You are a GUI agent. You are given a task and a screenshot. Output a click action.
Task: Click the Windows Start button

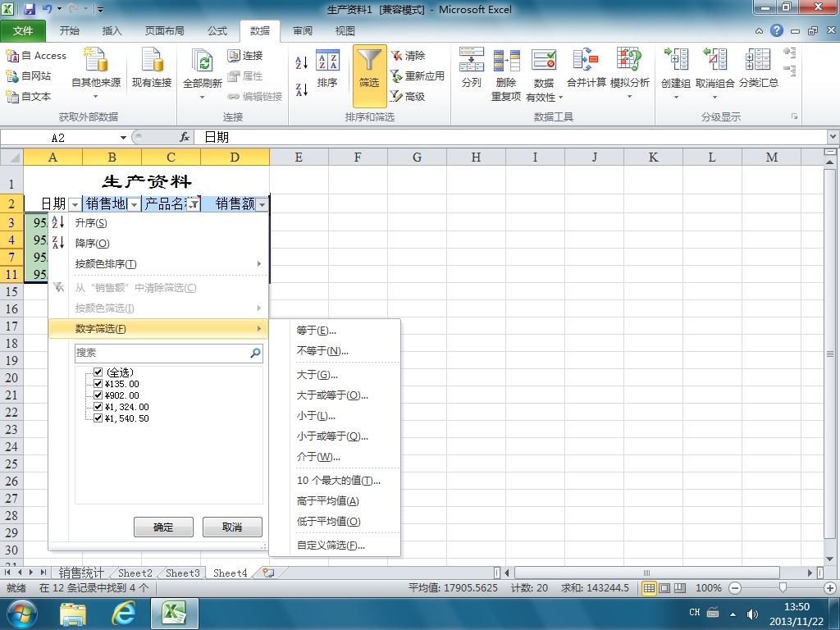(x=21, y=614)
